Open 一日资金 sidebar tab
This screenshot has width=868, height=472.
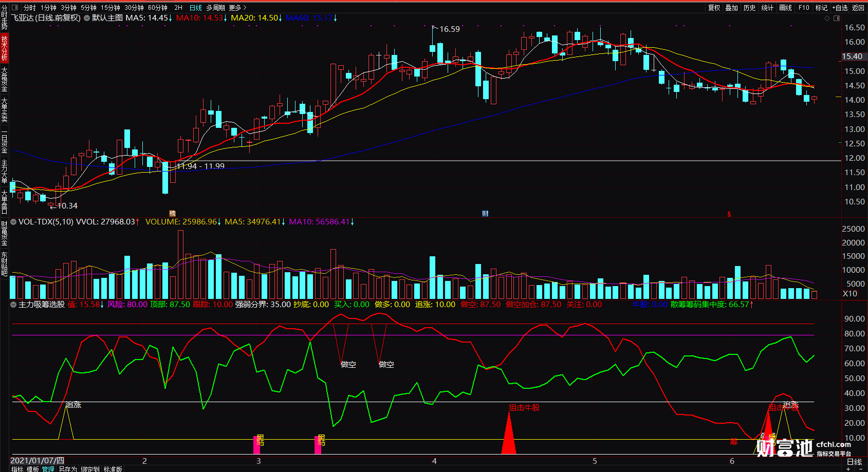4,141
